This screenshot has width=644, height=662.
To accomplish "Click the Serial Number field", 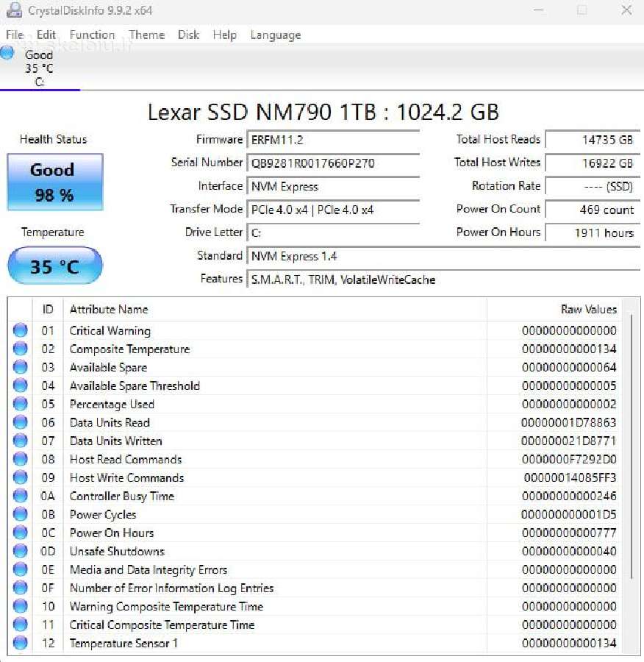I will pyautogui.click(x=333, y=163).
